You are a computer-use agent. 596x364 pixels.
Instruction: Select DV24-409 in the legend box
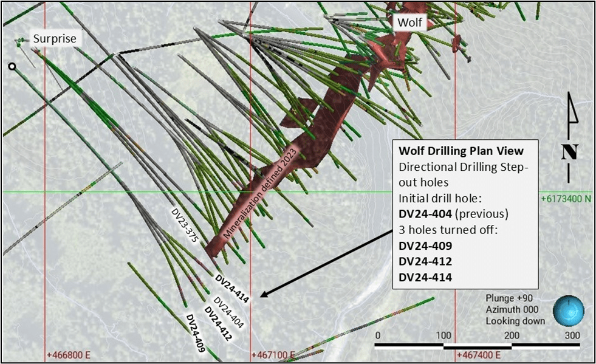[x=425, y=246]
